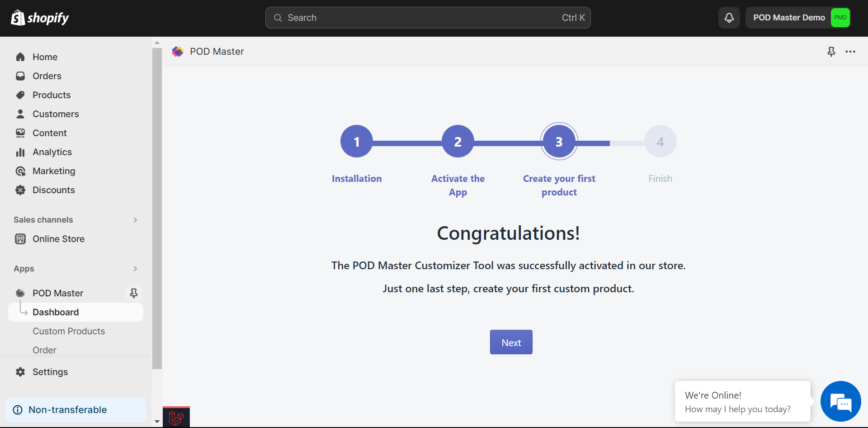Viewport: 868px width, 428px height.
Task: Open the three-dots more actions menu
Action: (x=850, y=52)
